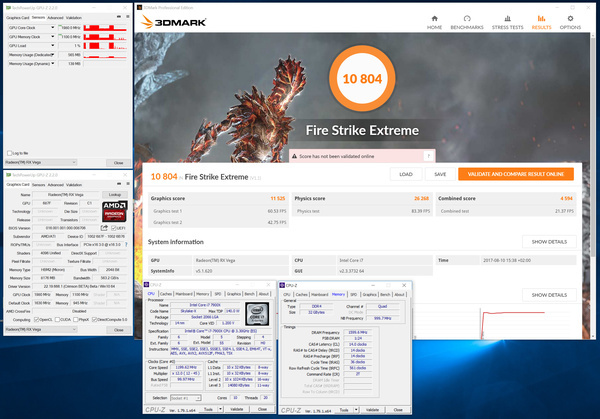
Task: Click screenshot camera icon in GPU-Z Graphics Card window
Action: coord(119,184)
